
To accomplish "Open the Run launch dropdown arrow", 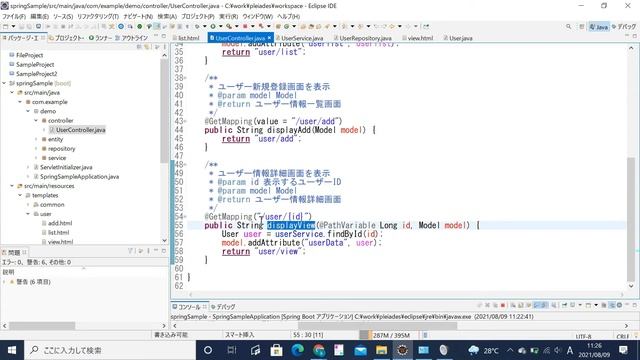I will click(220, 27).
